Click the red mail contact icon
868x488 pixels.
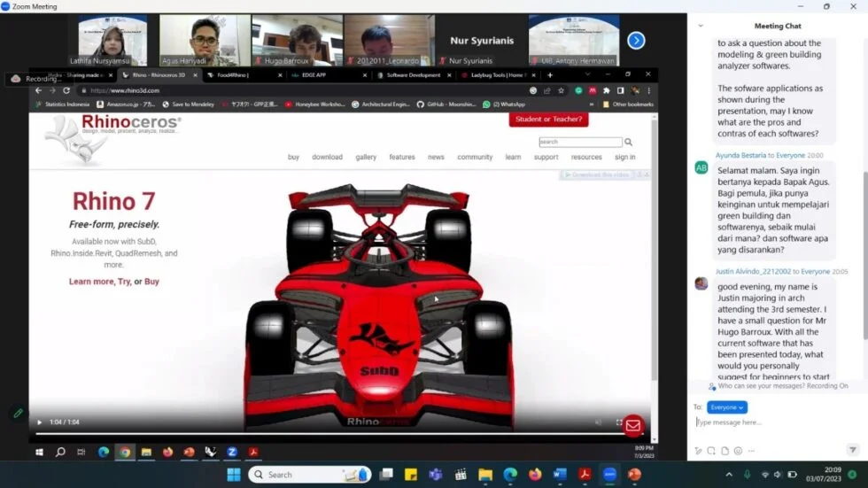pos(632,425)
